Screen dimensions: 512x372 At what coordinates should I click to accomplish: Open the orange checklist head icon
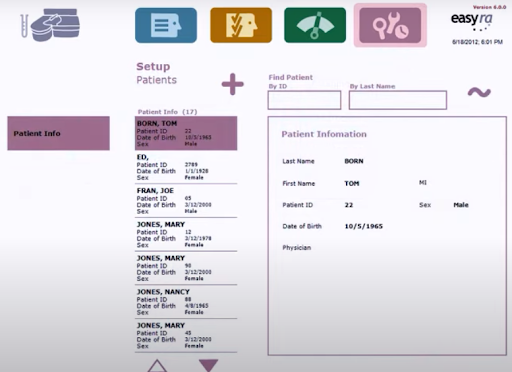241,25
